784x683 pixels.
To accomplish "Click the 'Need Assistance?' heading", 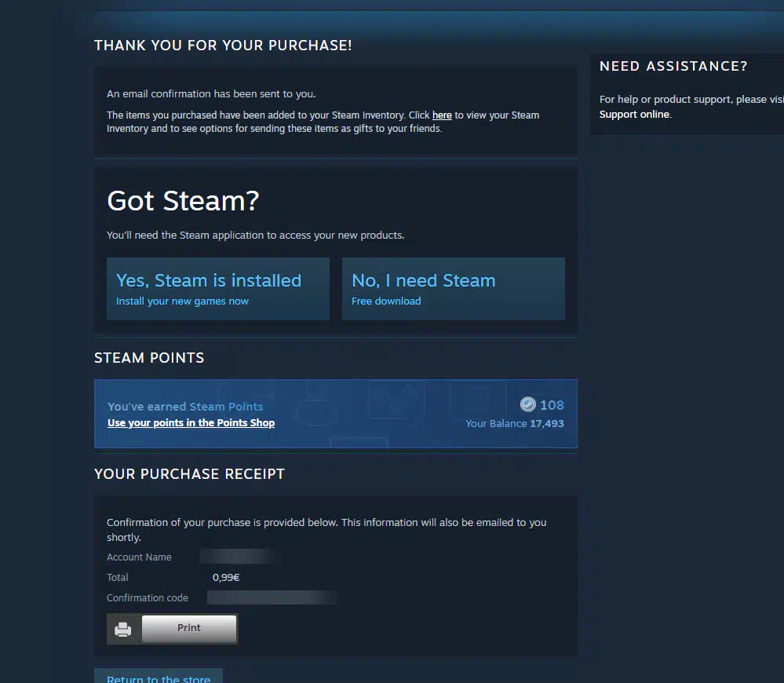I will [x=673, y=66].
